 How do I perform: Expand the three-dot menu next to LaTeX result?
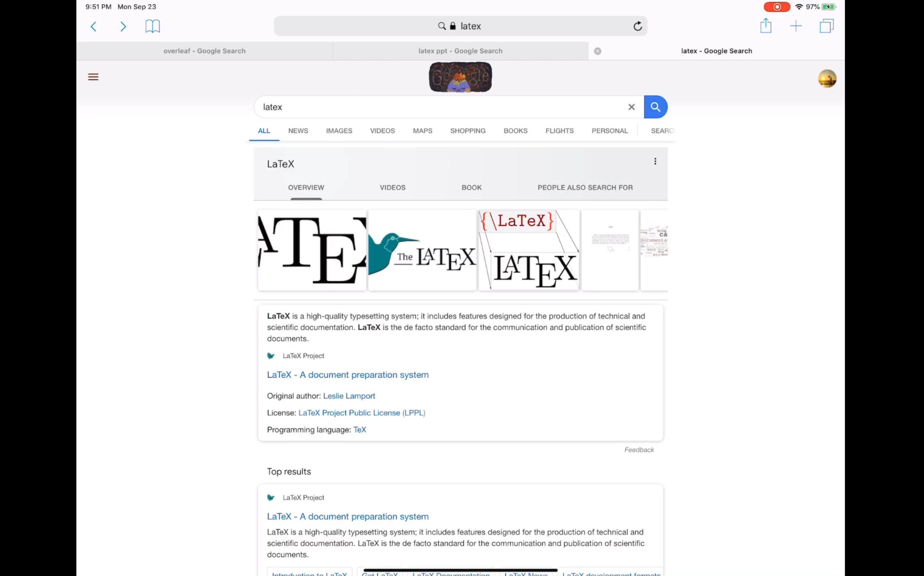click(655, 161)
